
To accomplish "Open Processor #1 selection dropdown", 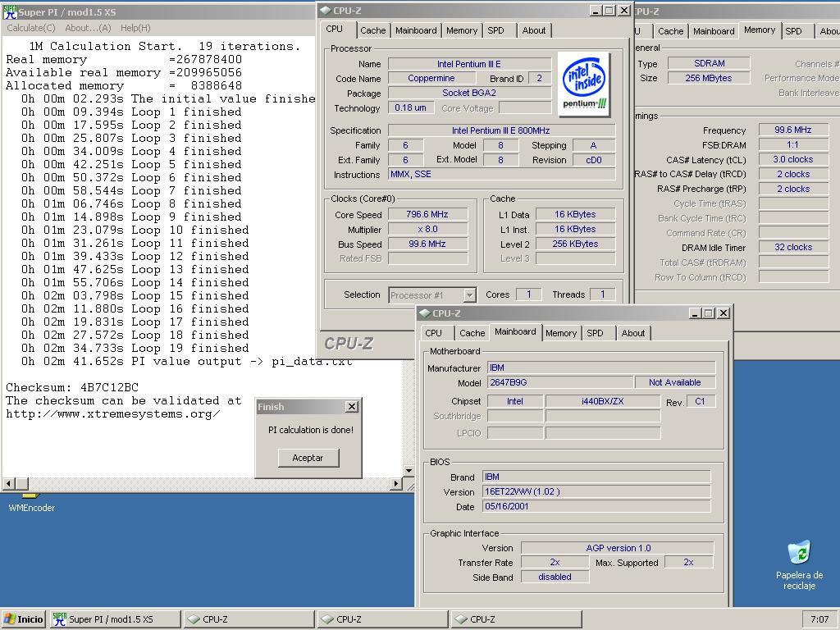I will (x=469, y=295).
